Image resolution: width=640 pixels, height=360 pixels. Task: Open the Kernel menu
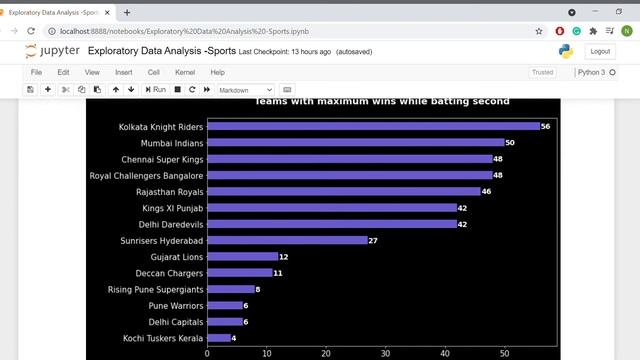pyautogui.click(x=185, y=72)
